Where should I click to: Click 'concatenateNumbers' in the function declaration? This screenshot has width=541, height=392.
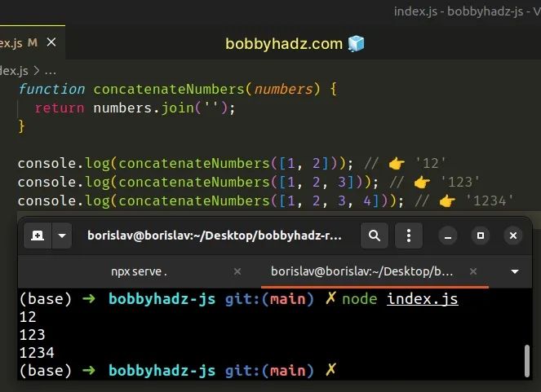169,89
